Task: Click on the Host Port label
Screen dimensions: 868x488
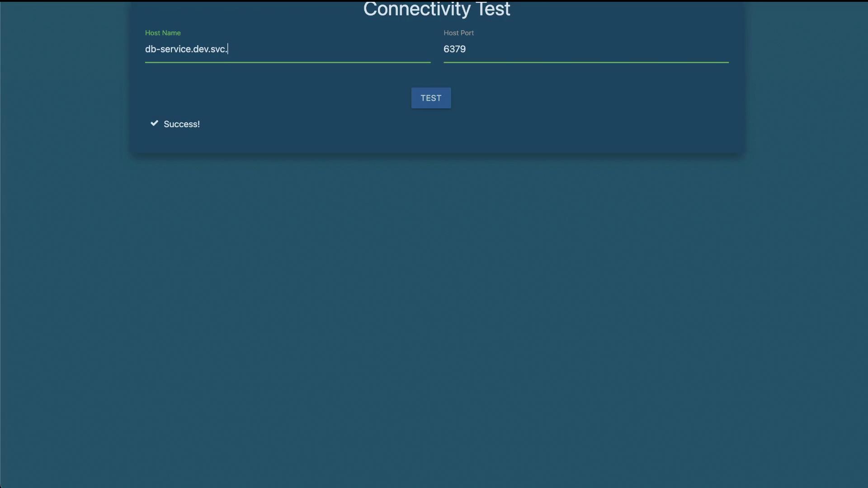Action: point(458,33)
